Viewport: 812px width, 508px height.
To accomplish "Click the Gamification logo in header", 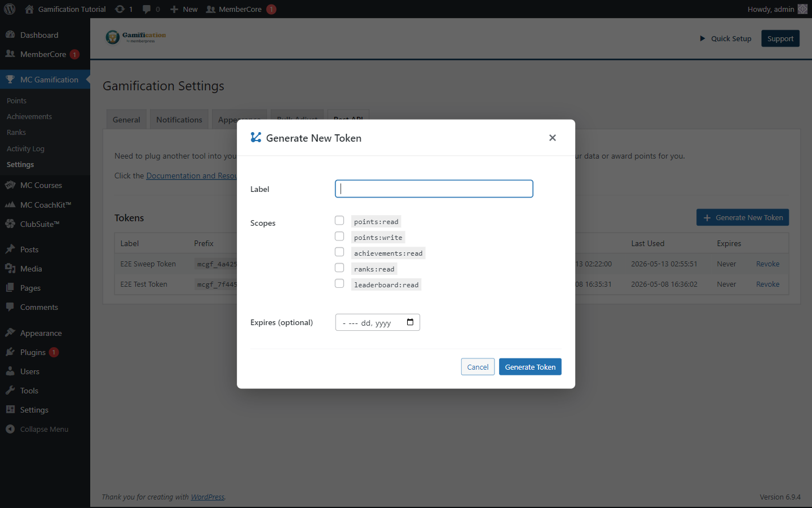I will coord(136,37).
